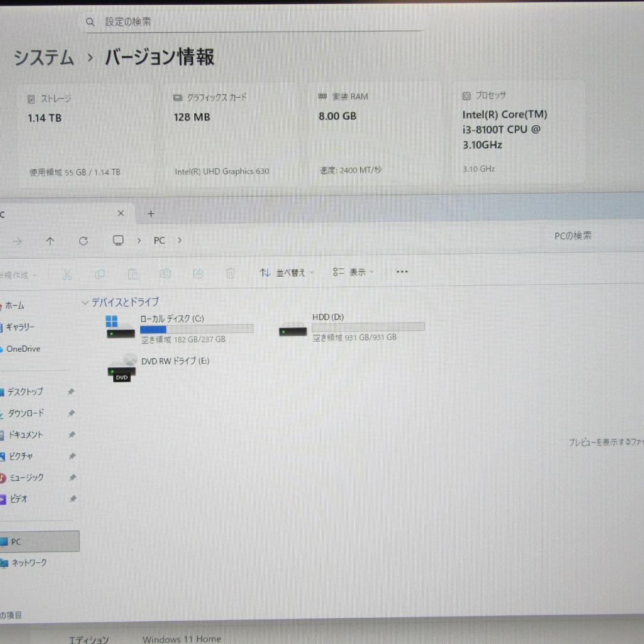Viewport: 644px width, 644px height.
Task: Rename the selected drive via the Rename icon
Action: (166, 274)
